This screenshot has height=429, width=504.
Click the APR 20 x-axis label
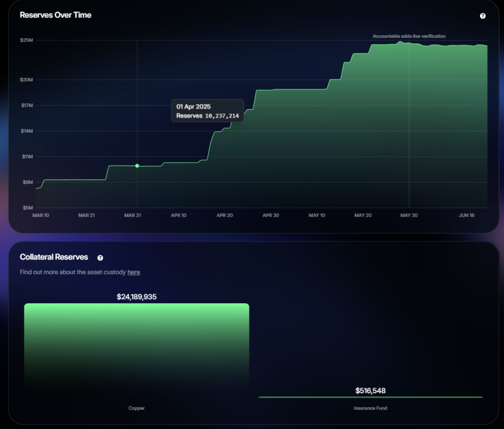click(x=225, y=215)
